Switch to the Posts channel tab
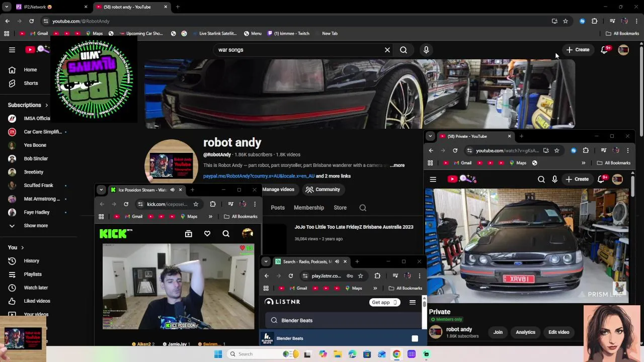The height and width of the screenshot is (362, 644). pyautogui.click(x=278, y=208)
